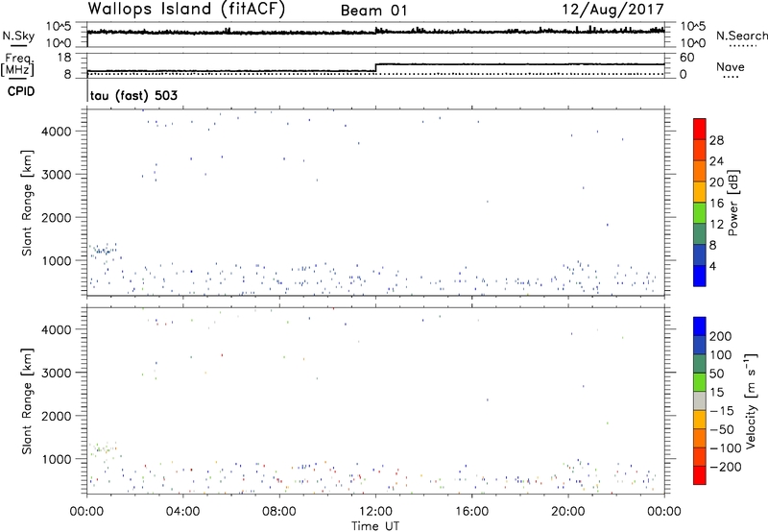Click the '12:00' time axis tick label
768x532 pixels.
[375, 512]
